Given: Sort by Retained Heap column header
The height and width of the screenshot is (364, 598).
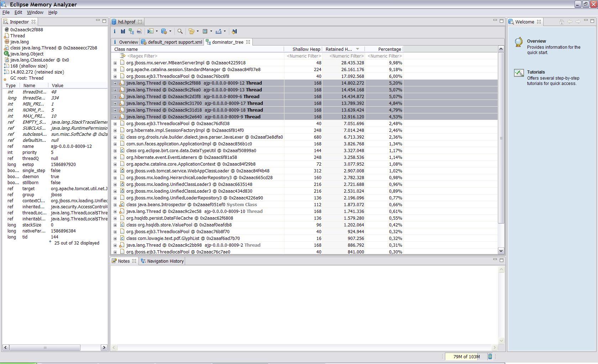Looking at the screenshot, I should pyautogui.click(x=343, y=49).
